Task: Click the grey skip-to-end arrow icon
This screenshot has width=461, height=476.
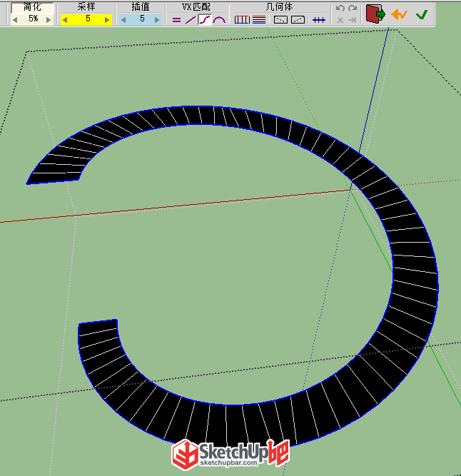Action: [x=352, y=21]
